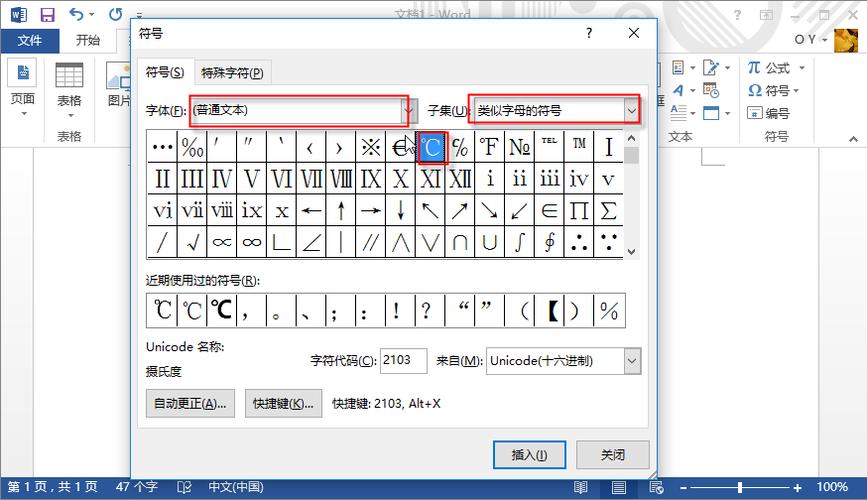Pick the 【 bracket in recent symbols
This screenshot has width=867, height=500.
[551, 310]
